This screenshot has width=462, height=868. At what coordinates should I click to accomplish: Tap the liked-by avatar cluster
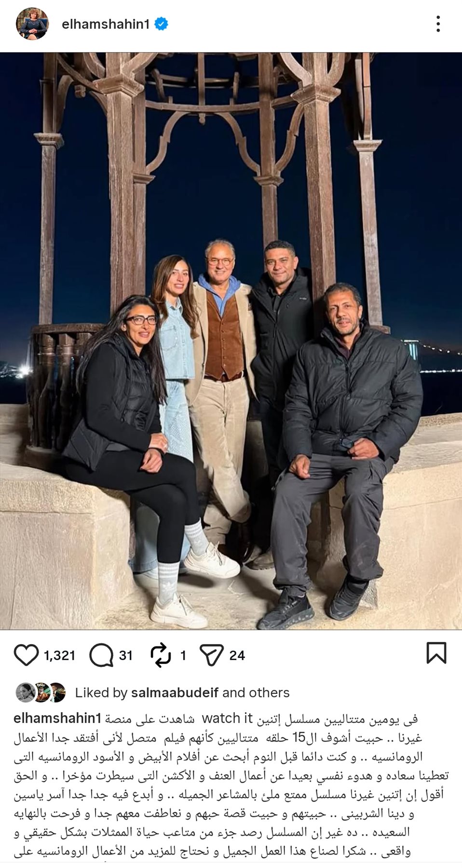(x=41, y=692)
